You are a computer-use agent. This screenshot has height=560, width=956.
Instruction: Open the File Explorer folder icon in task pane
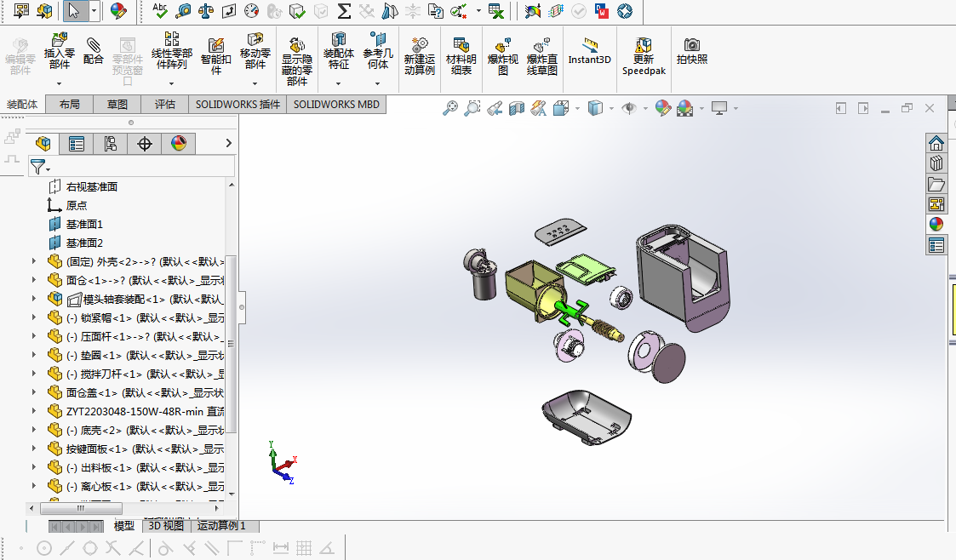point(936,184)
